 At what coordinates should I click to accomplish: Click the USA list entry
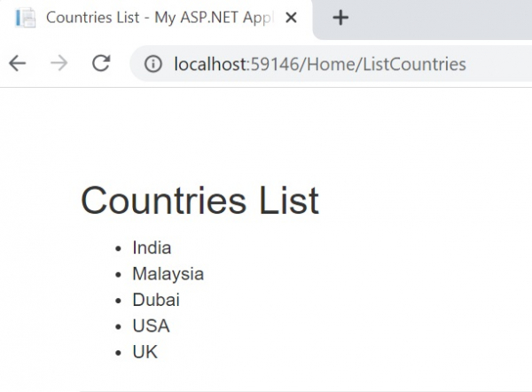click(x=151, y=325)
